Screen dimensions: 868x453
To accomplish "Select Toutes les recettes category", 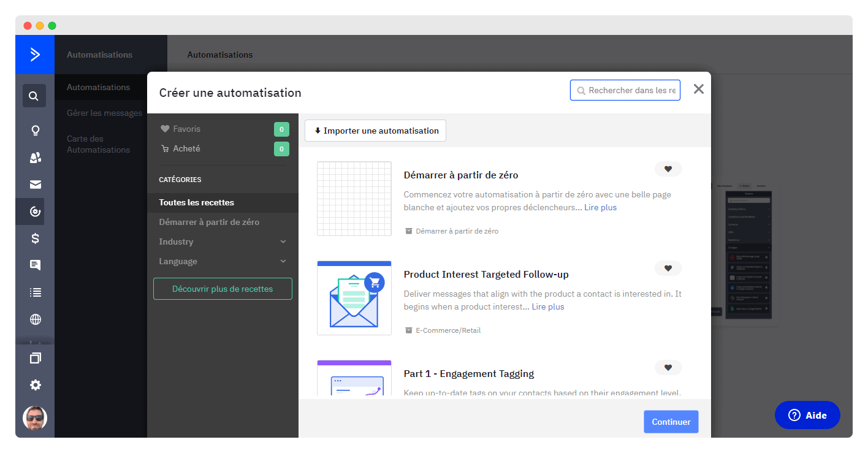I will coord(223,202).
